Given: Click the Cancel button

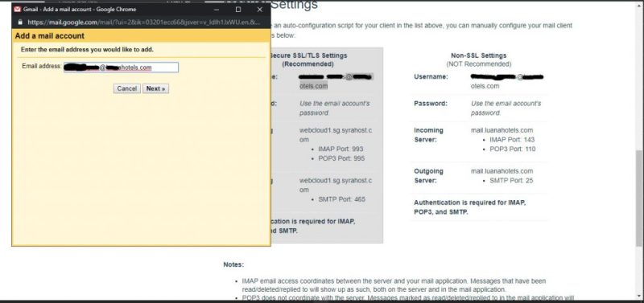Looking at the screenshot, I should click(127, 88).
